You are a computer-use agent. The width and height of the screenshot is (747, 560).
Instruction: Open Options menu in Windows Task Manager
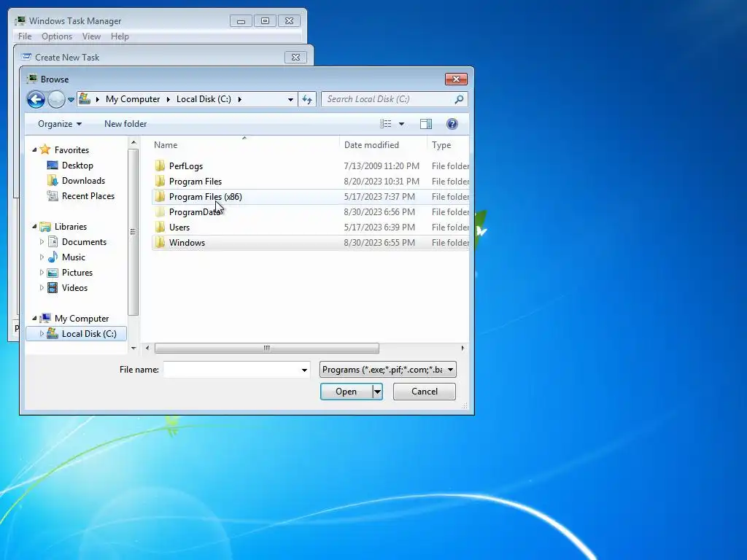click(x=57, y=36)
